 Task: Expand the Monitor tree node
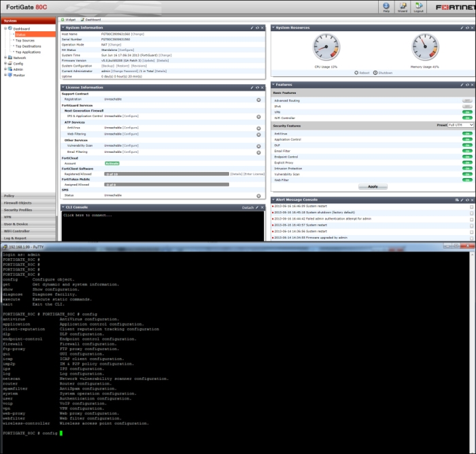point(5,75)
